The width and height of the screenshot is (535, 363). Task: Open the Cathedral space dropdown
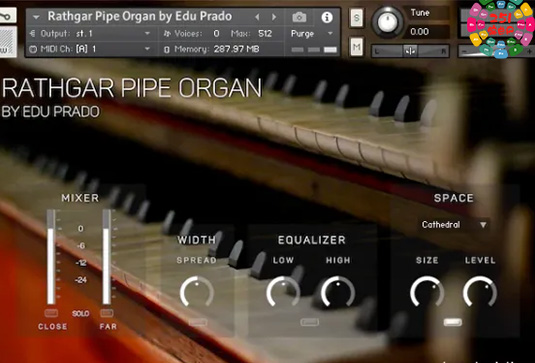click(454, 225)
